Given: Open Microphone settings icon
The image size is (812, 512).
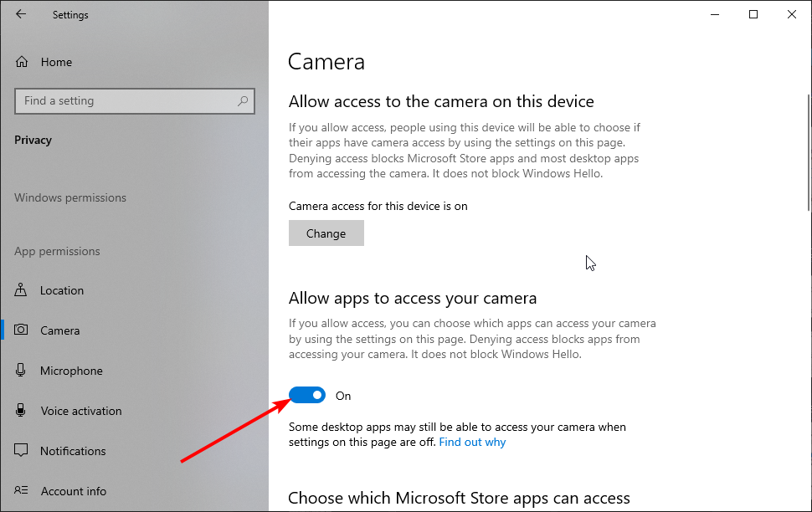Looking at the screenshot, I should (x=21, y=370).
